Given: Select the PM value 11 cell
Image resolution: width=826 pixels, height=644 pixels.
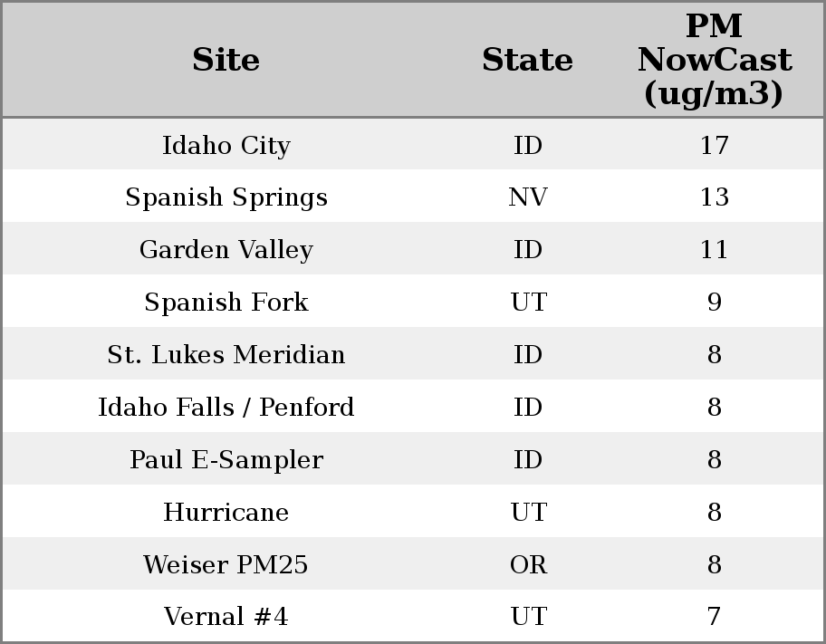Looking at the screenshot, I should pos(714,250).
